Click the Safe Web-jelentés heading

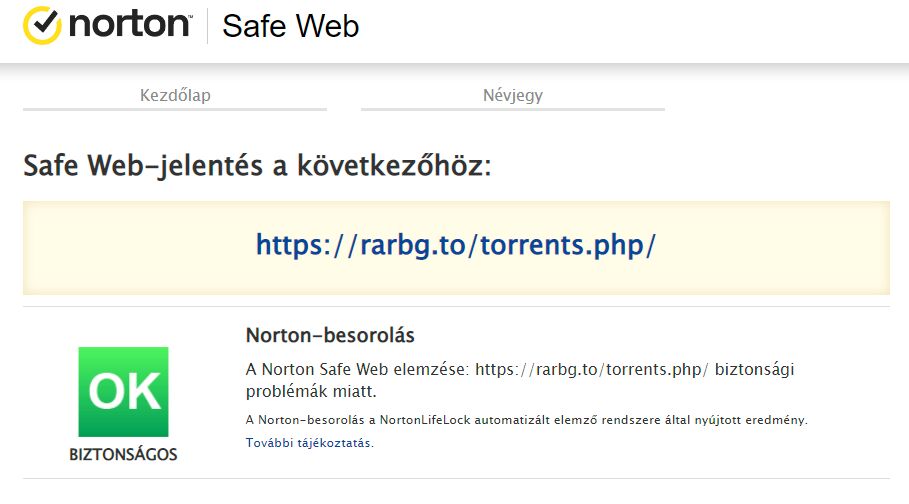(x=257, y=166)
